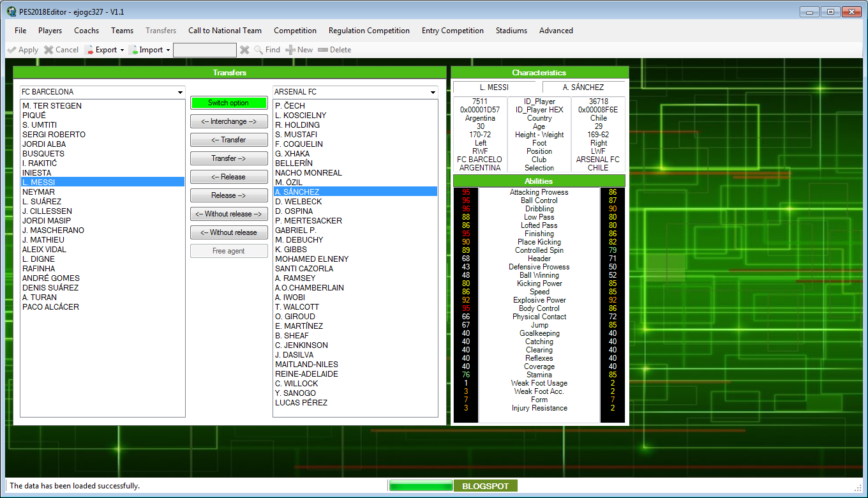The width and height of the screenshot is (868, 498).
Task: Click the window resize grip in status bar corner
Action: pos(858,488)
